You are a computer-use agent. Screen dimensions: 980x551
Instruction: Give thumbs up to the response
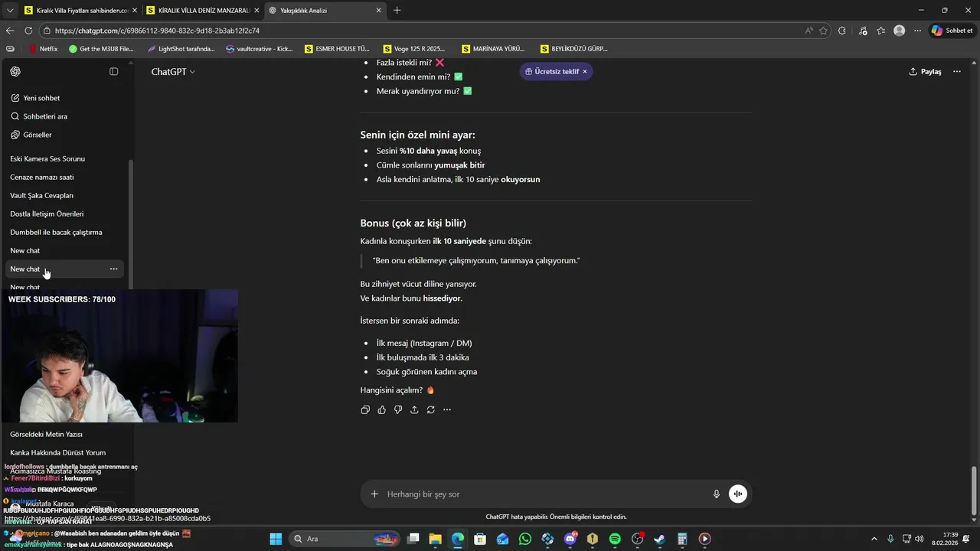pos(381,409)
